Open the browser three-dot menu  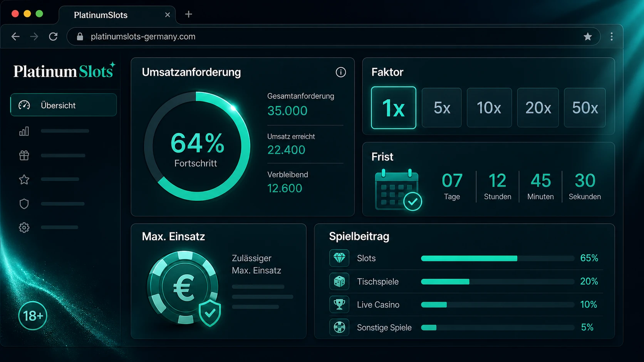[612, 37]
